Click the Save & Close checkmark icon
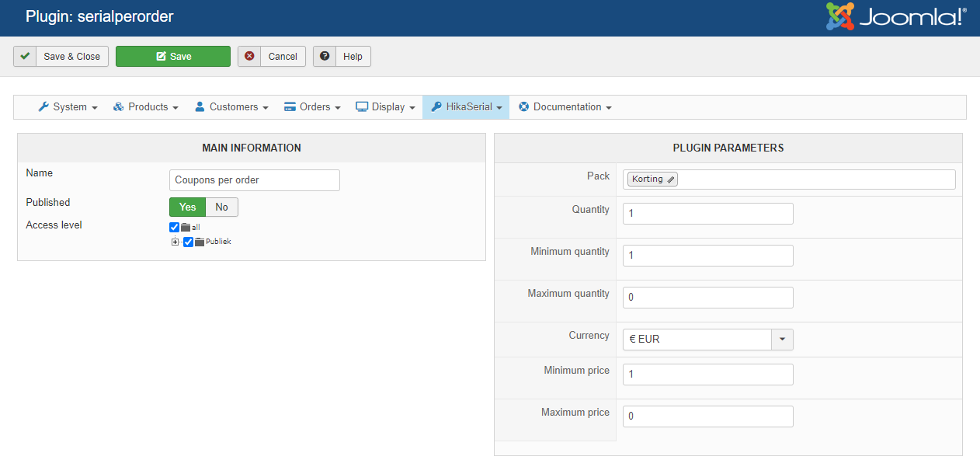Screen dimensions: 980x467 (x=26, y=56)
